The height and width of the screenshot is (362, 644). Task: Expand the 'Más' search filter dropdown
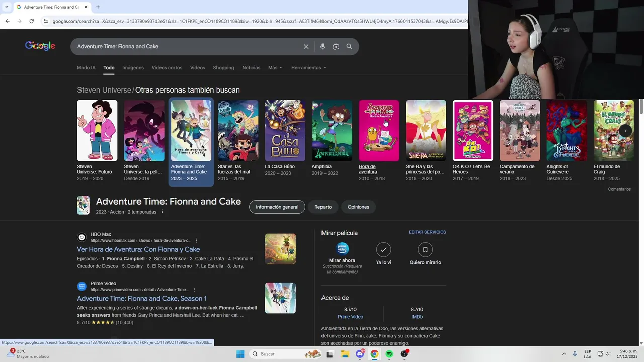[x=275, y=68]
